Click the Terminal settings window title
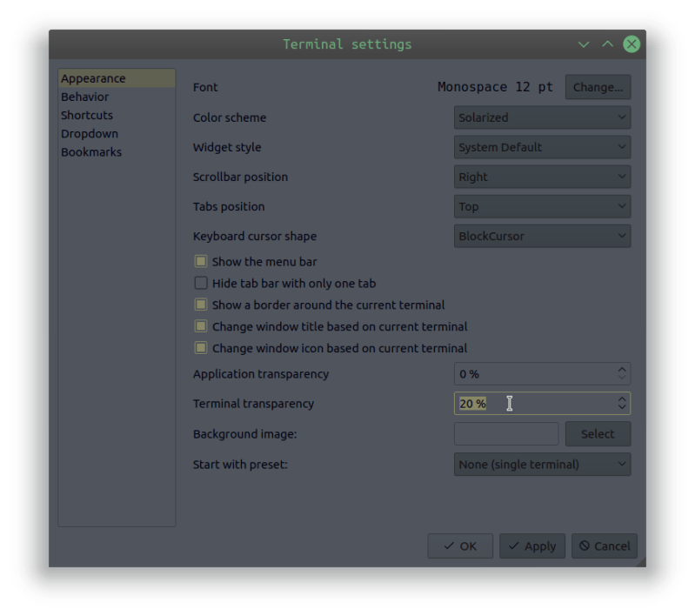This screenshot has width=695, height=616. (347, 44)
